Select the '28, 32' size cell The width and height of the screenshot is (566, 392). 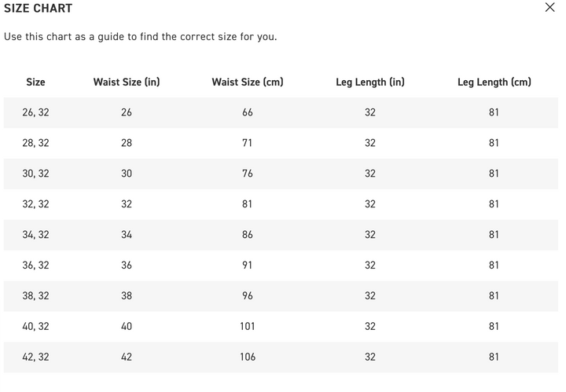35,143
